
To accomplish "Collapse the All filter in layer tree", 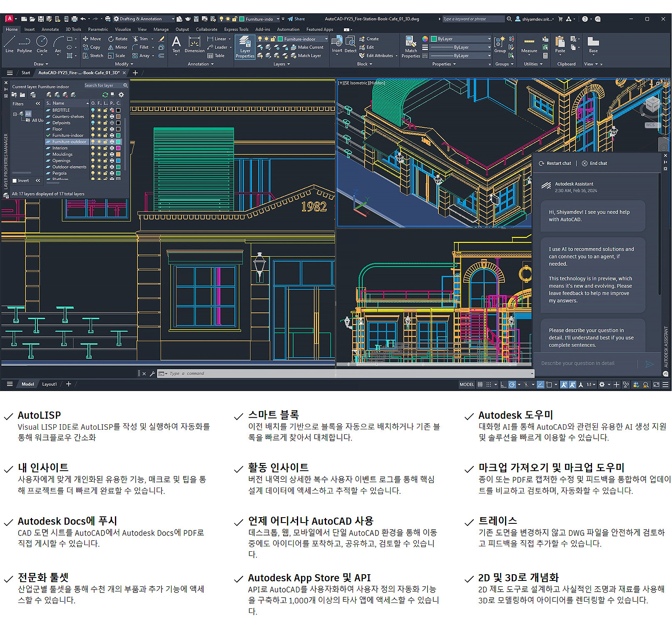I will pyautogui.click(x=15, y=113).
